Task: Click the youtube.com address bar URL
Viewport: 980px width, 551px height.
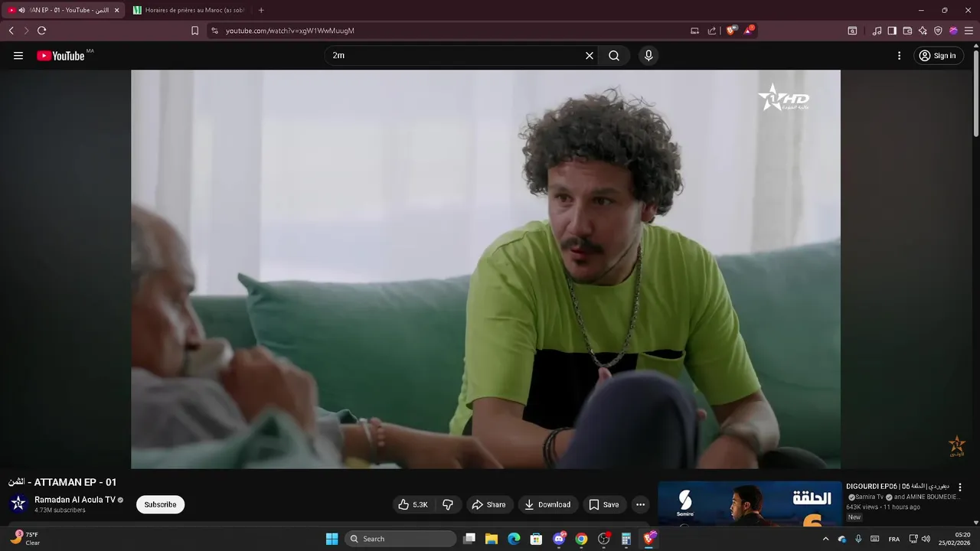Action: click(290, 31)
